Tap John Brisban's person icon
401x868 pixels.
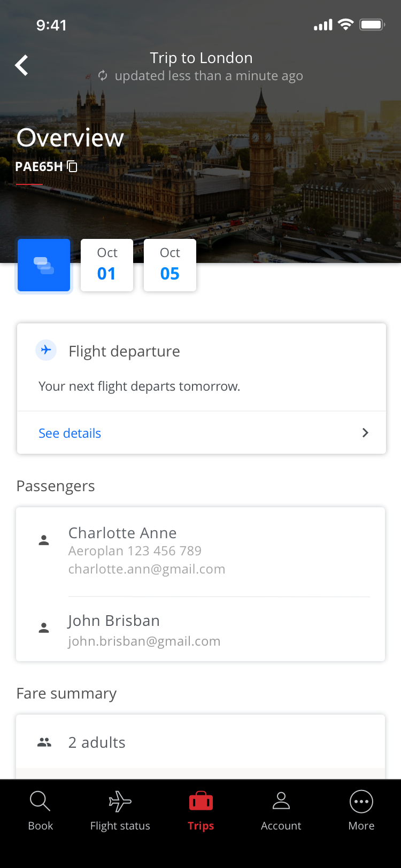click(x=44, y=628)
